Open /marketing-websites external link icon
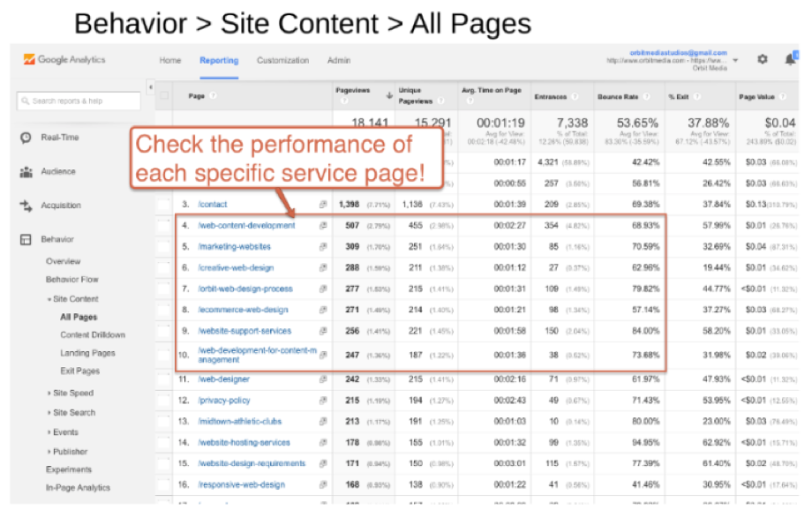Screen dimensions: 812x510 (323, 247)
